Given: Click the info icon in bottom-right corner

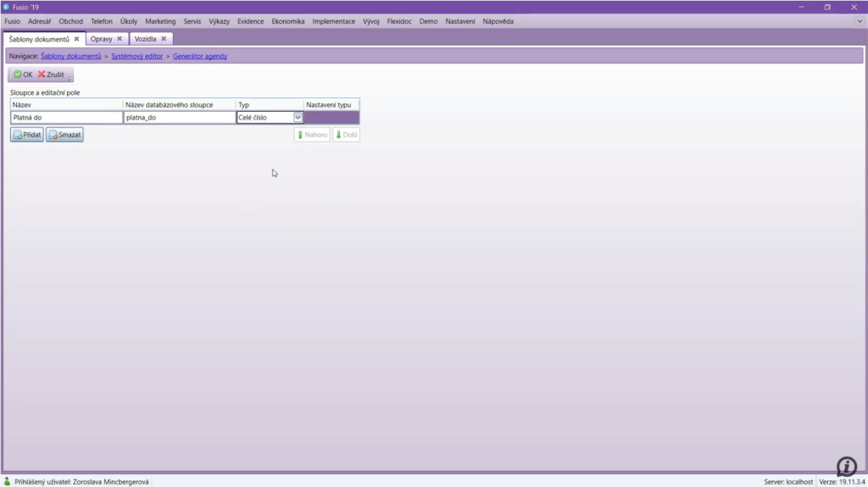Looking at the screenshot, I should [846, 466].
